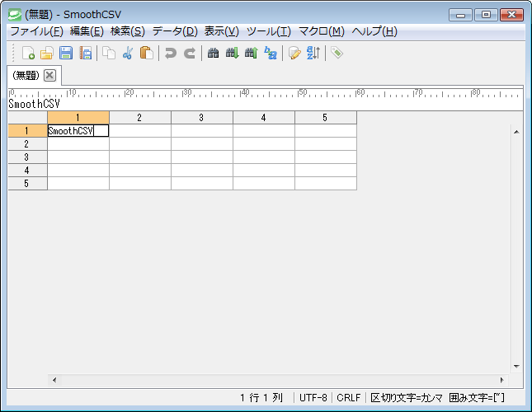Open the マクロ(M) menu
This screenshot has height=412, width=532.
tap(321, 31)
